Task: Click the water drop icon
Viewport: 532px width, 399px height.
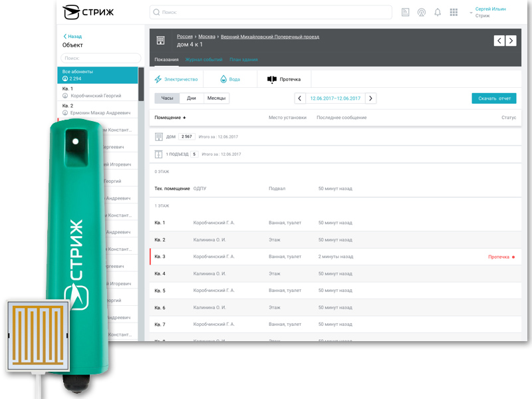Action: click(223, 79)
